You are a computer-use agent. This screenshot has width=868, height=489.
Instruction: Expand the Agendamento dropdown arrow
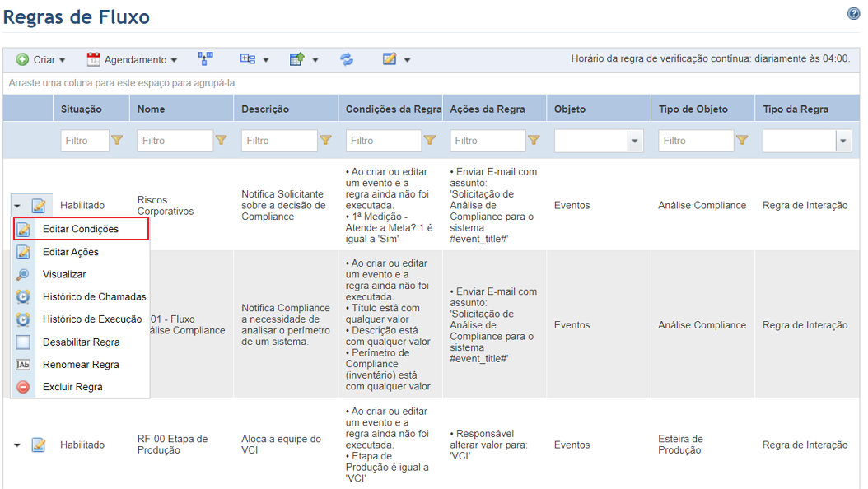(174, 60)
